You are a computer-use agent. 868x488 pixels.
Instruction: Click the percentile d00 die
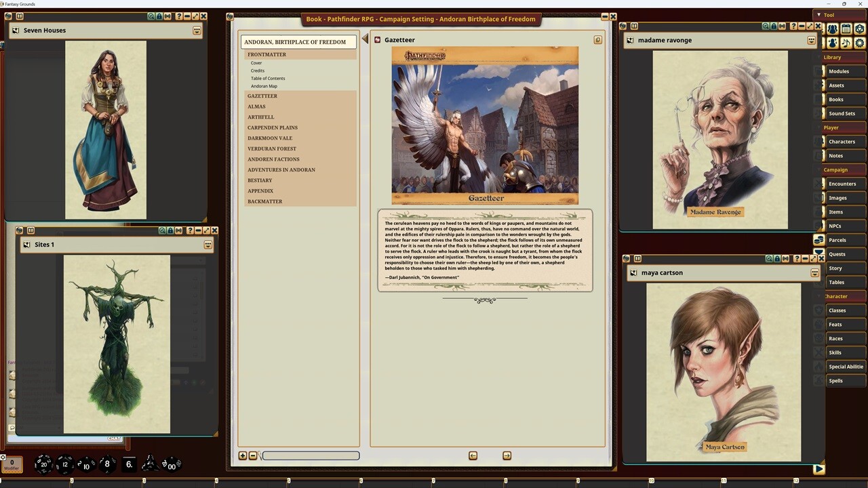coord(172,464)
